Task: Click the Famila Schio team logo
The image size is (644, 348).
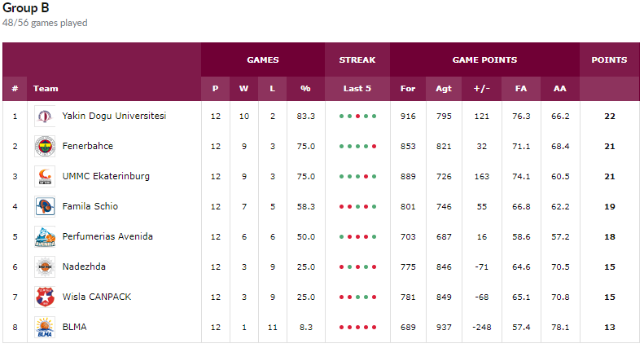Action: point(45,206)
